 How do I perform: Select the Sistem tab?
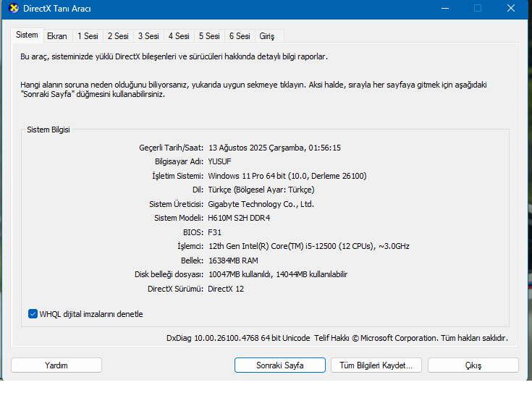pyautogui.click(x=27, y=35)
